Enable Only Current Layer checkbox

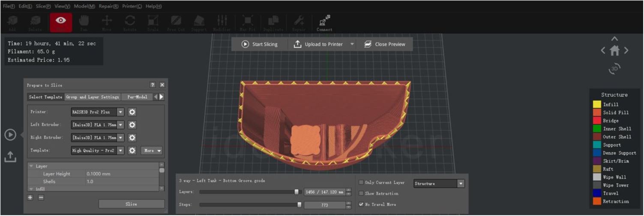click(x=361, y=183)
